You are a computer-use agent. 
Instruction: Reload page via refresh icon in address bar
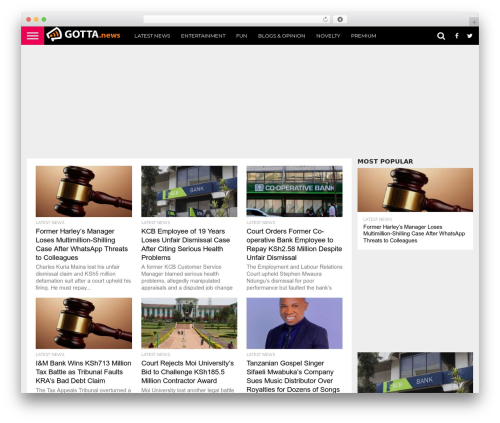(325, 19)
